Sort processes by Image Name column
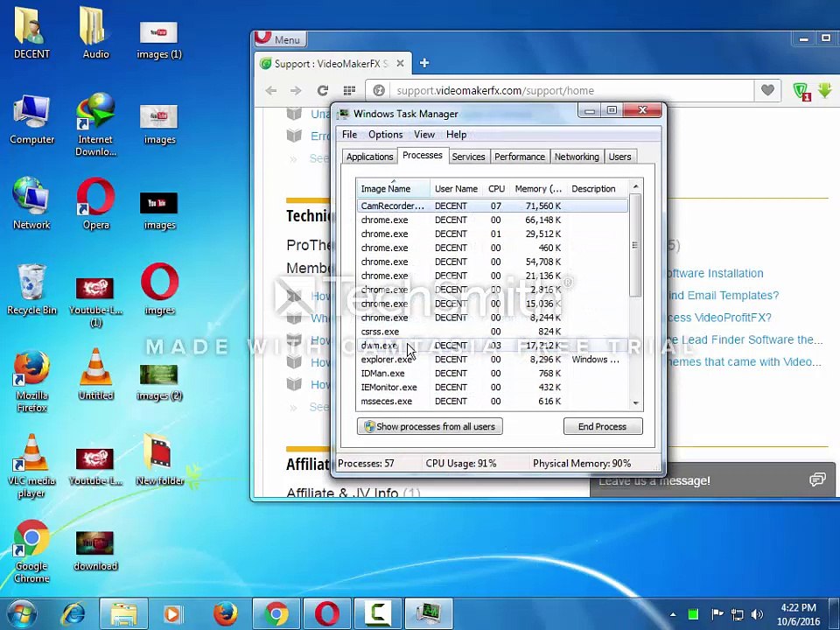840x630 pixels. pyautogui.click(x=393, y=189)
